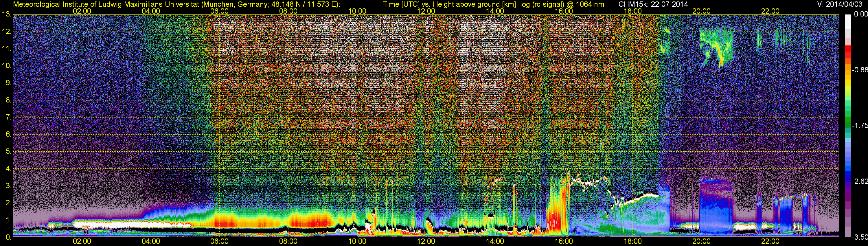Click the '12.' height axis label
The width and height of the screenshot is (868, 246).
7,32
